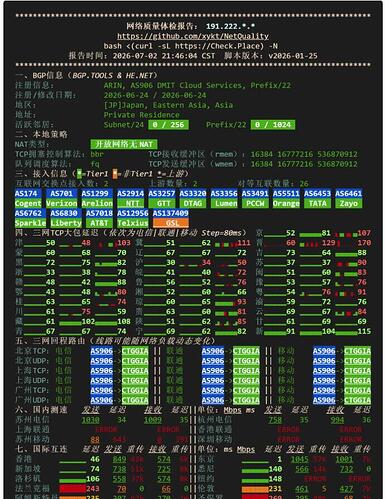385x499 pixels.
Task: Click the report time 2026-07-02 21:46:04 CST
Action: click(164, 56)
